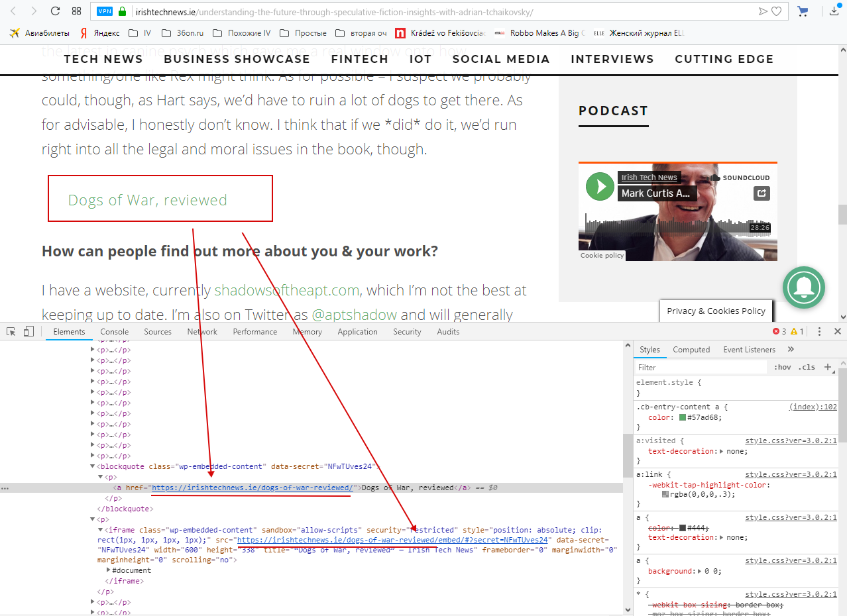Add a new style rule with plus
Viewport: 847px width, 616px height.
827,367
